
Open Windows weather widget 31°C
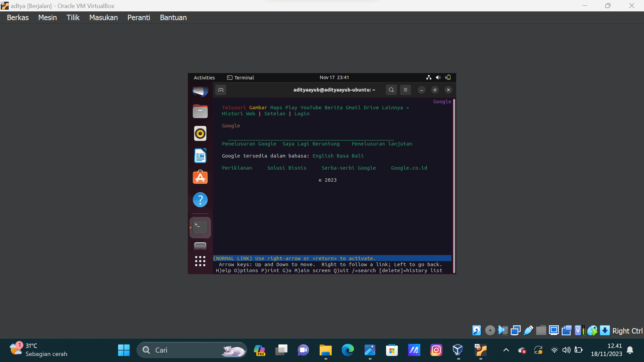pos(39,350)
